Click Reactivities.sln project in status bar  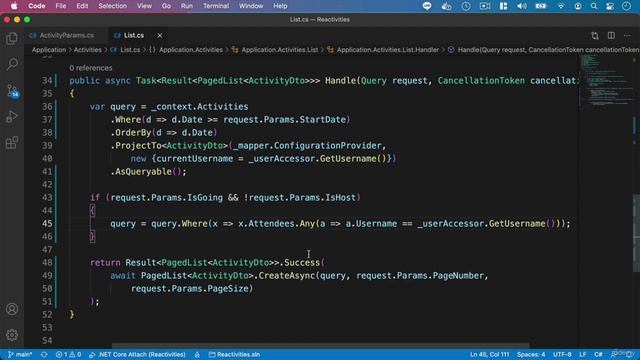[234, 354]
